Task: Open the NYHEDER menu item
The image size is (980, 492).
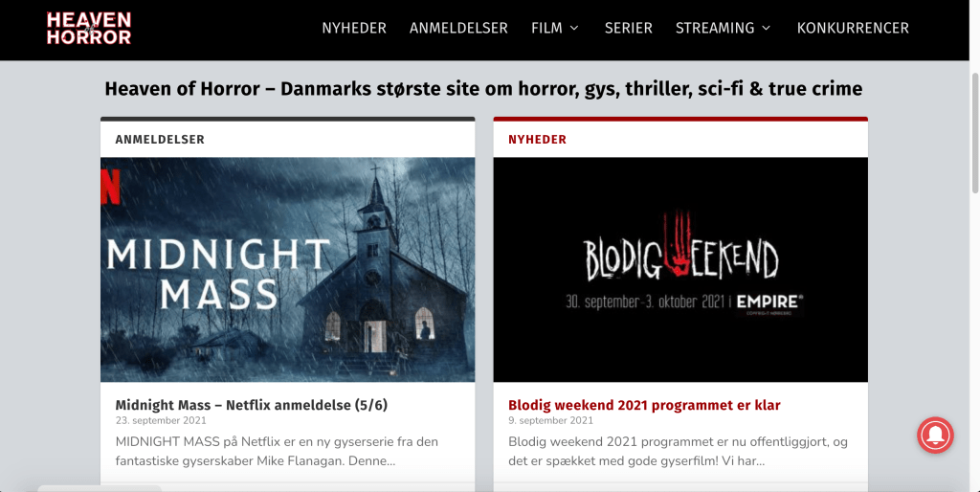Action: point(354,28)
